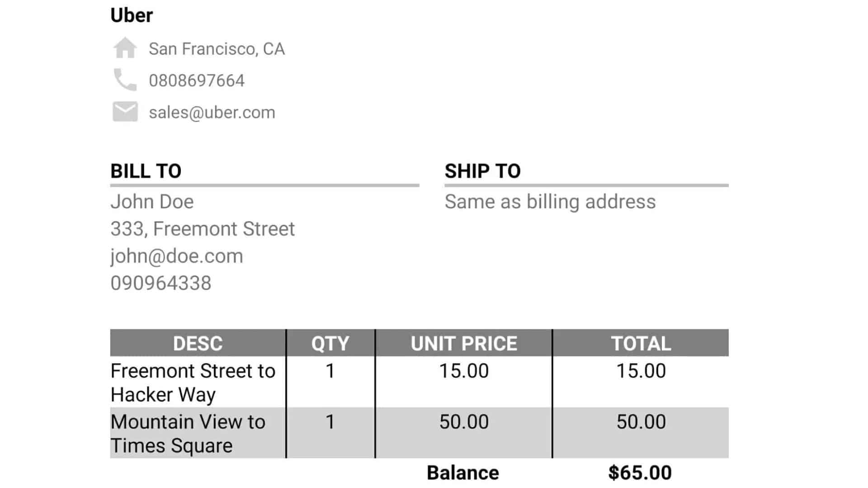Click the San Francisco, CA address text

(217, 49)
